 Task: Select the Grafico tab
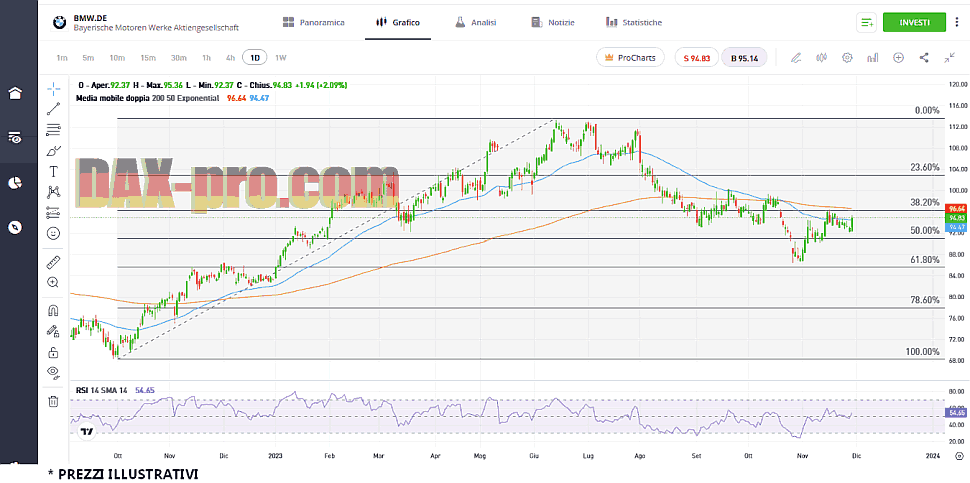pos(398,22)
